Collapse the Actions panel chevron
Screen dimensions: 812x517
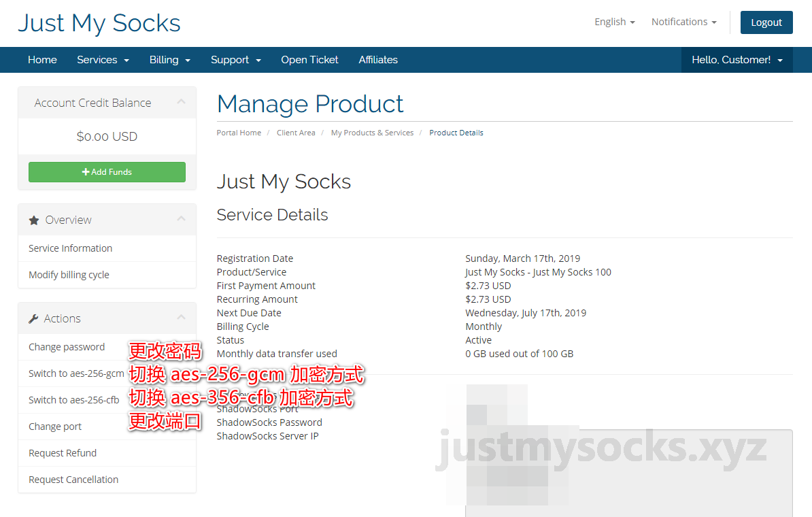click(x=181, y=318)
